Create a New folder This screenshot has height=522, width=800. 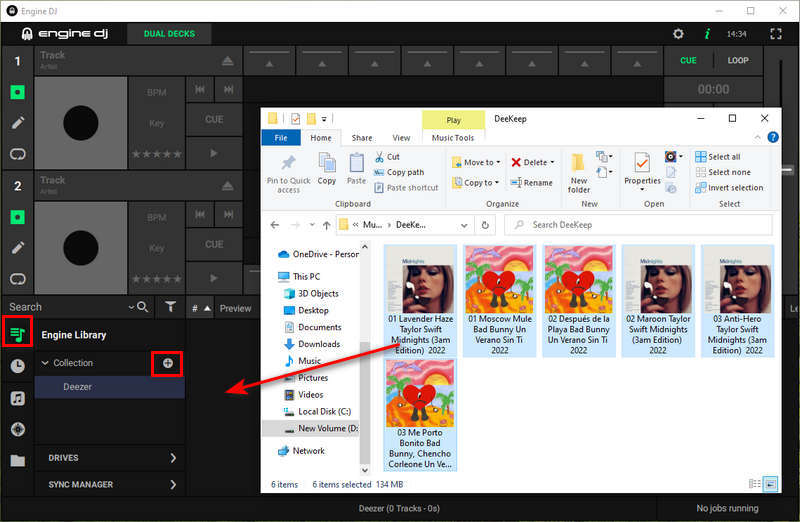click(x=579, y=173)
